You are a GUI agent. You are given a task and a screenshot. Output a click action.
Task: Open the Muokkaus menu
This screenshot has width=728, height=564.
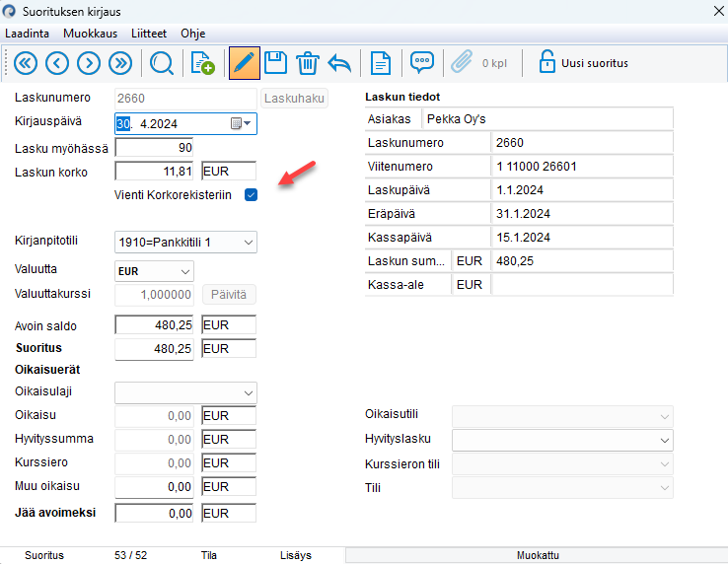click(x=90, y=34)
